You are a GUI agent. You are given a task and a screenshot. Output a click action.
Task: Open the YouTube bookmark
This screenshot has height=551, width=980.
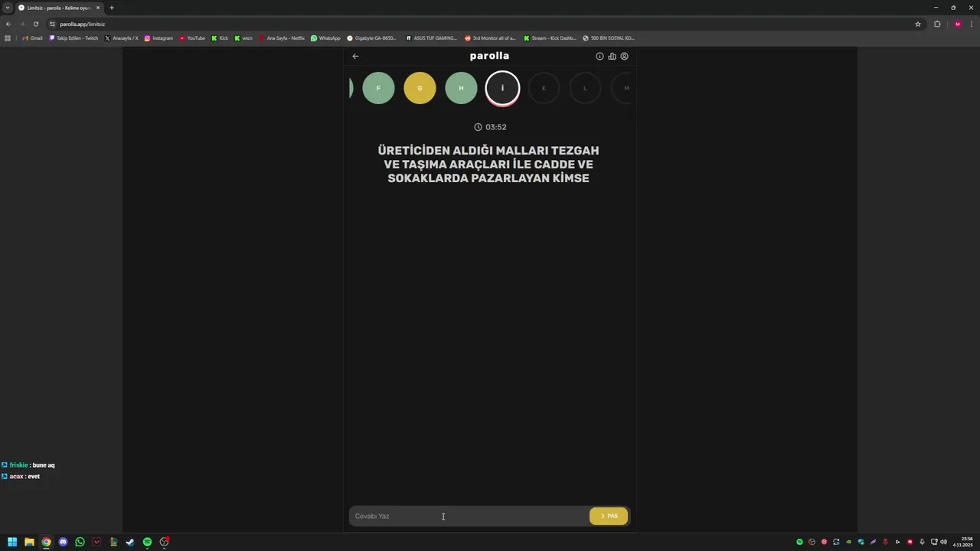pyautogui.click(x=192, y=37)
